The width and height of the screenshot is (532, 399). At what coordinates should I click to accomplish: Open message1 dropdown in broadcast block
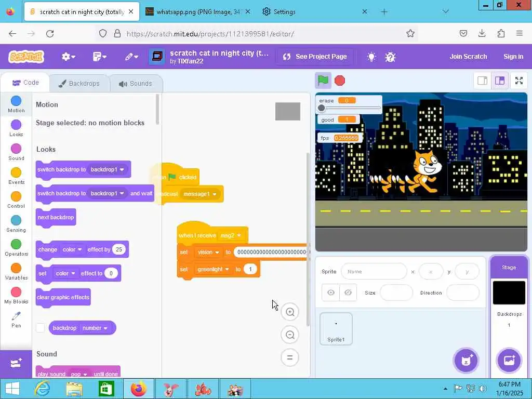pyautogui.click(x=200, y=194)
